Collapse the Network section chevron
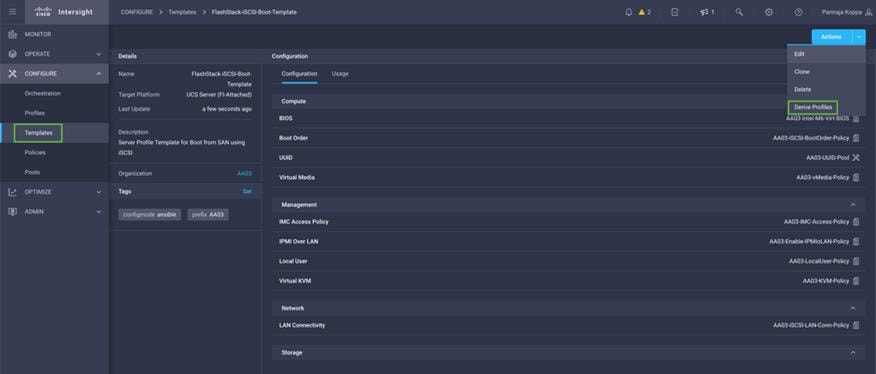 853,308
